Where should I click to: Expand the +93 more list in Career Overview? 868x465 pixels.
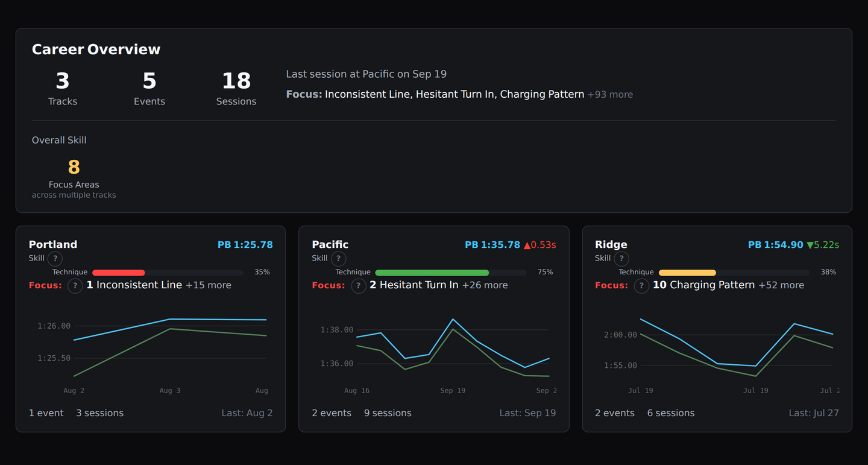tap(610, 94)
